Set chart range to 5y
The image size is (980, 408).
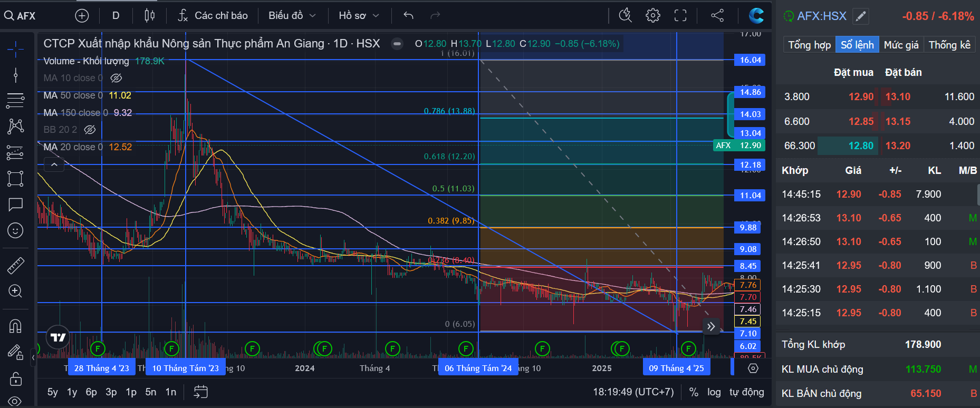tap(53, 392)
